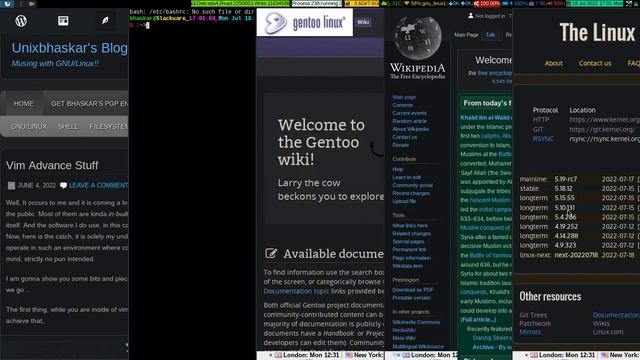Image resolution: width=640 pixels, height=360 pixels.
Task: Click the RSYNC protocol link on kernel.org
Action: (x=543, y=139)
